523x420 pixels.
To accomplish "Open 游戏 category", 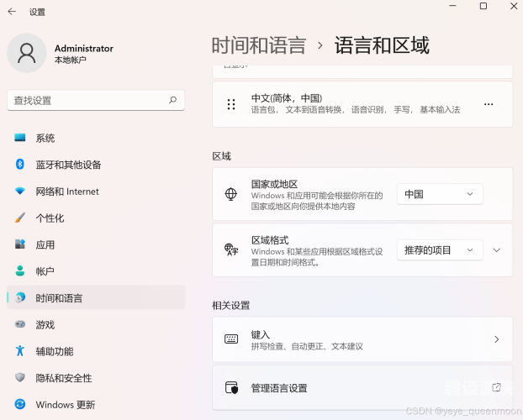I will tap(96, 324).
